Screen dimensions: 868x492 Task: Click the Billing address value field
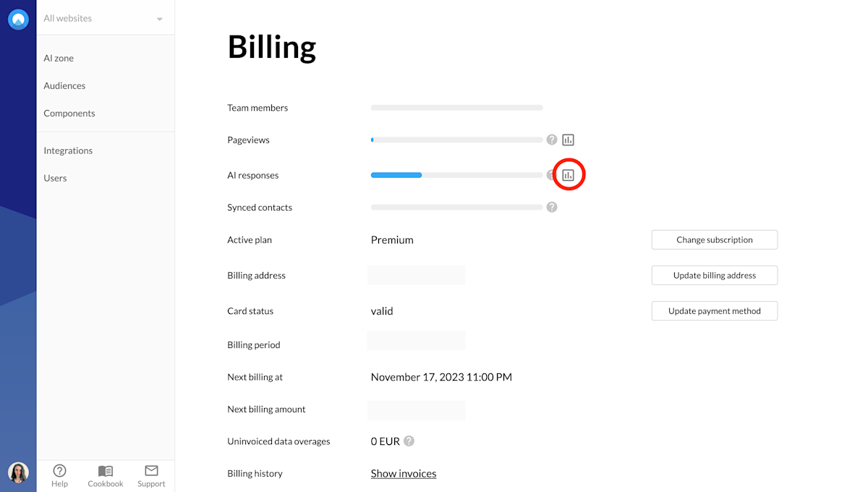(417, 275)
